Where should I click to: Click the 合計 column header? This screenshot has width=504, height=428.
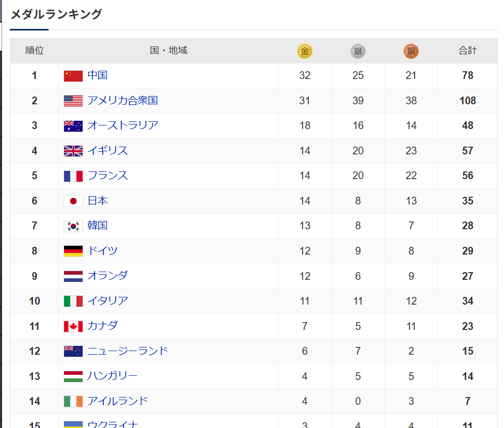point(467,51)
